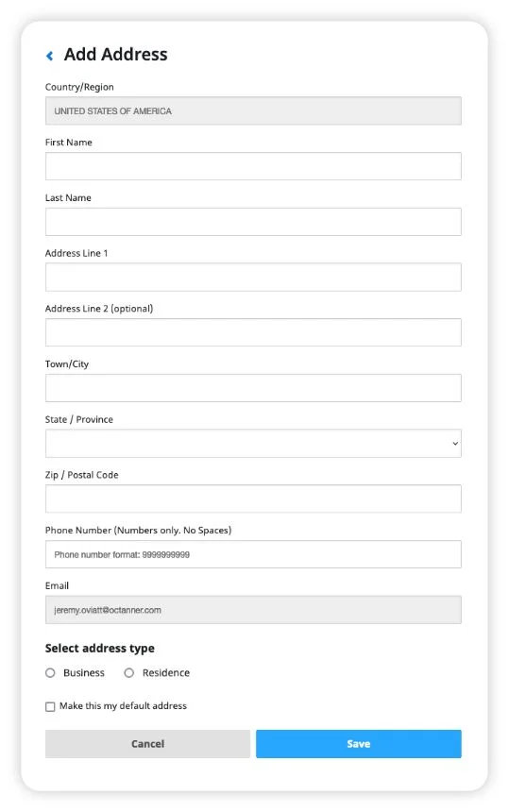Select the Business radio button
The image size is (509, 812).
tap(50, 672)
